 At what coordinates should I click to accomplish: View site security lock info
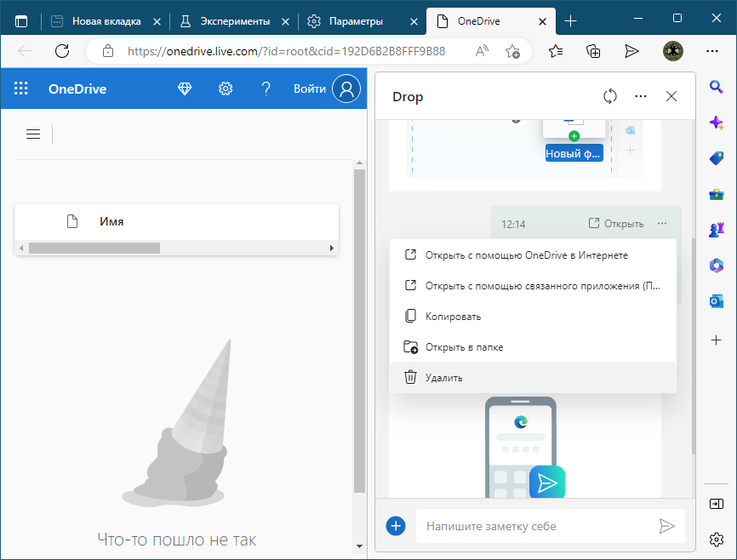click(108, 51)
